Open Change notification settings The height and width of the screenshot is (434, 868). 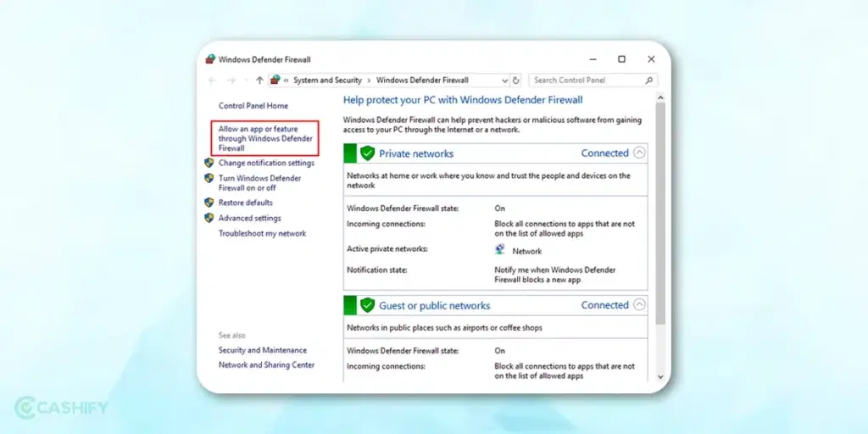tap(266, 163)
